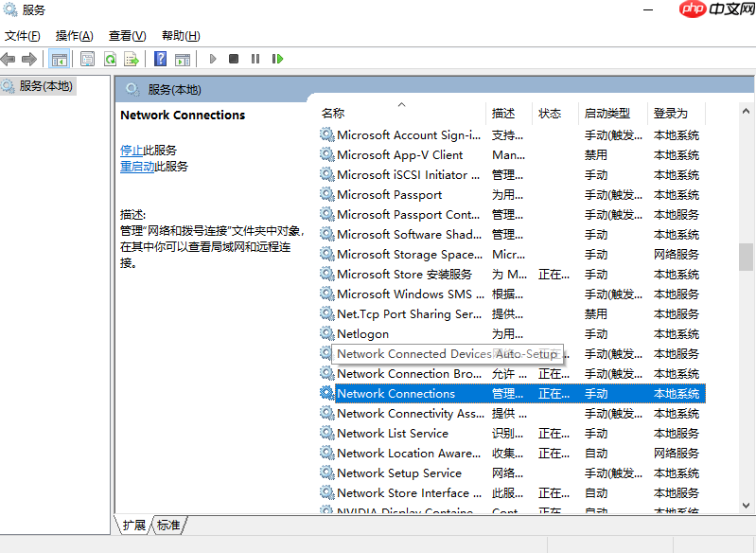Image resolution: width=756 pixels, height=553 pixels.
Task: Click the 停止 link to stop this service
Action: click(132, 150)
